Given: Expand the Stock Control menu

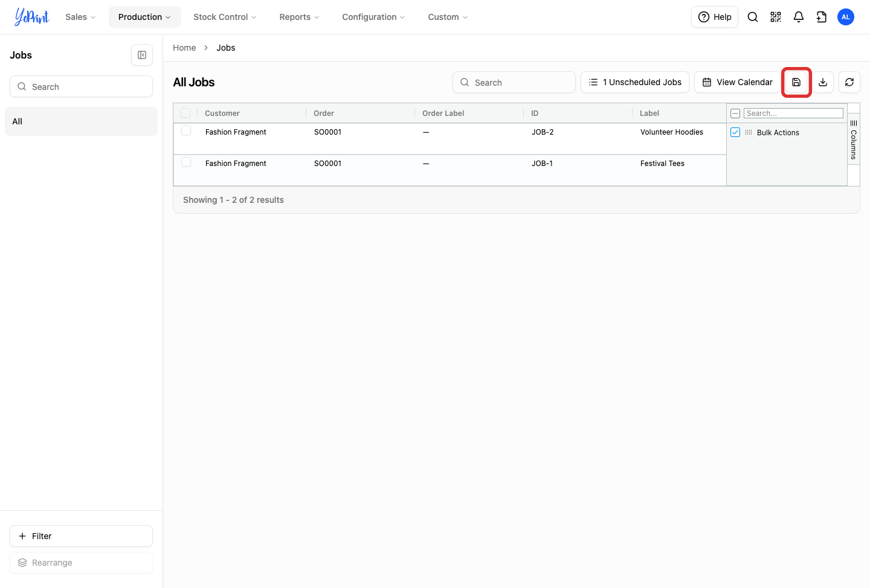Looking at the screenshot, I should tap(225, 17).
